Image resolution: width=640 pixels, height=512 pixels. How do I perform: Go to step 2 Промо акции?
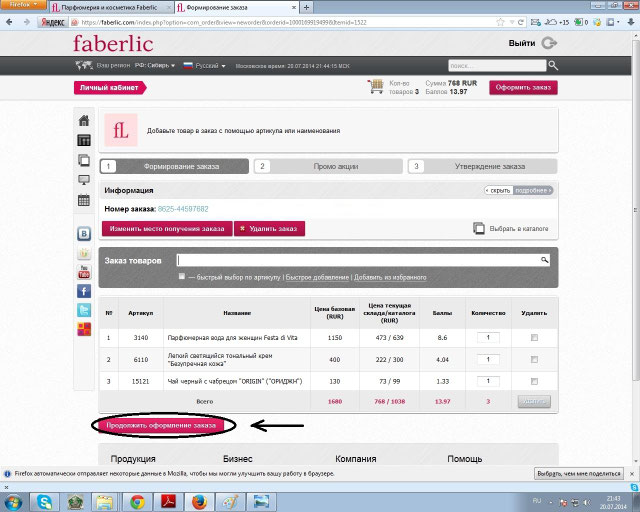tap(328, 167)
